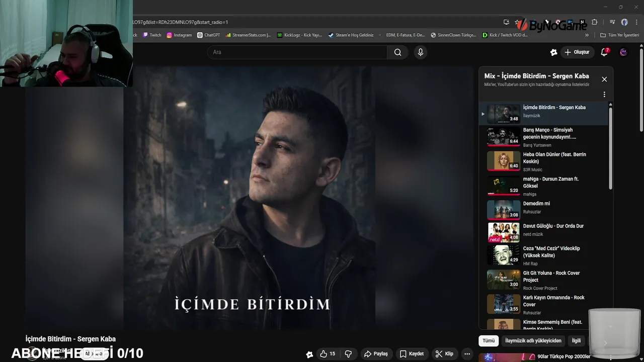Click the main video player image
644x362 pixels.
coord(250,198)
